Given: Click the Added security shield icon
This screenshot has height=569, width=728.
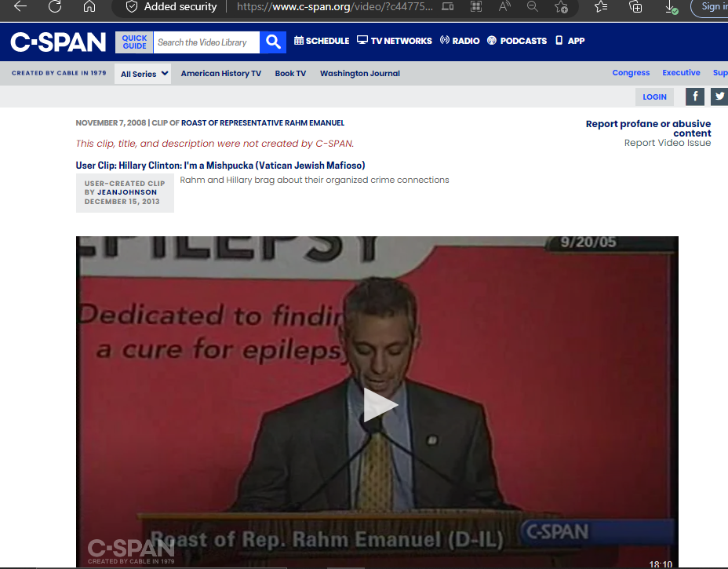Looking at the screenshot, I should [132, 6].
